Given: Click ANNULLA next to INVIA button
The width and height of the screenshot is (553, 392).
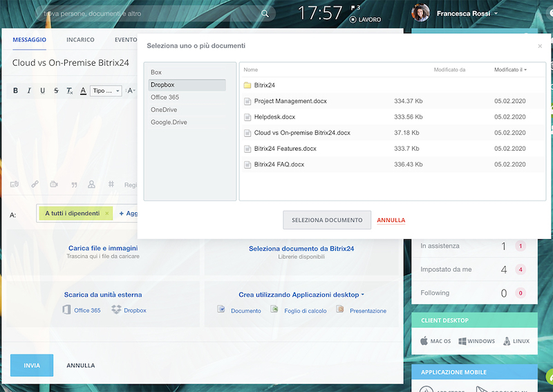Looking at the screenshot, I should 81,366.
